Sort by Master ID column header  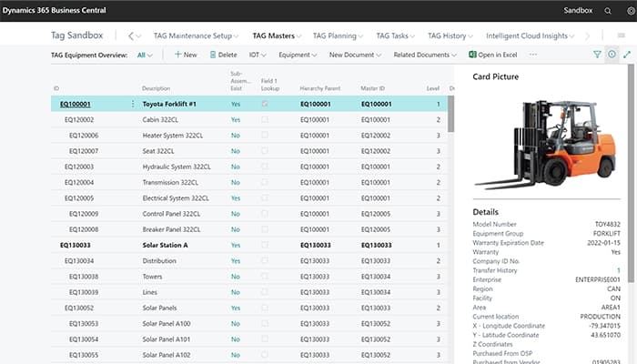click(372, 88)
